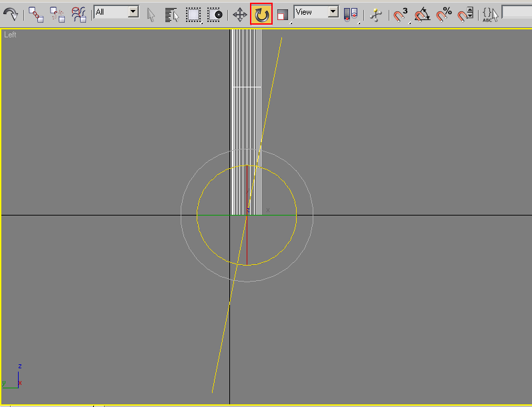Toggle the Angle Snap magnet button
532x407 pixels.
point(422,15)
